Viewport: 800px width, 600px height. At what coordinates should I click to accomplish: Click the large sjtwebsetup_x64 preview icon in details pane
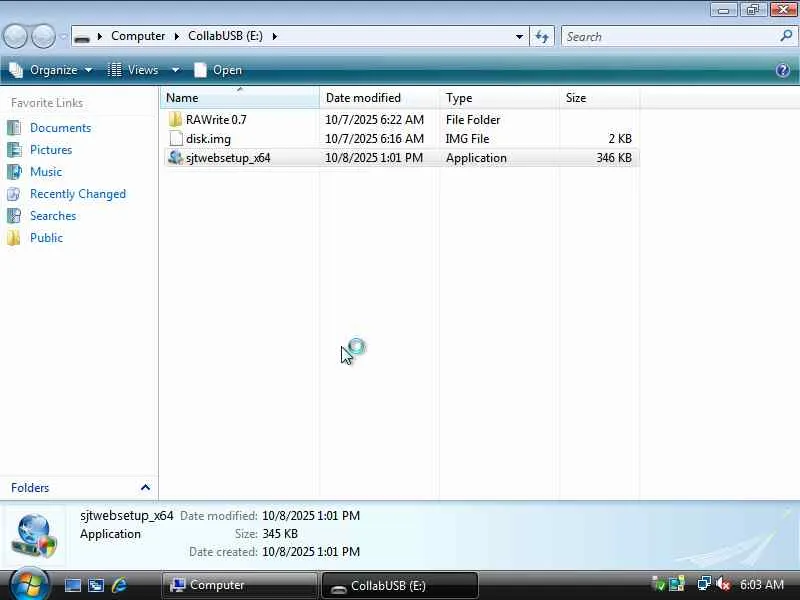[35, 535]
